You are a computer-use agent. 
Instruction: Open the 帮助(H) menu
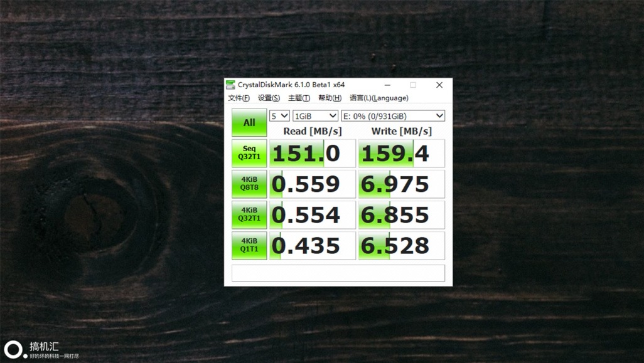330,98
